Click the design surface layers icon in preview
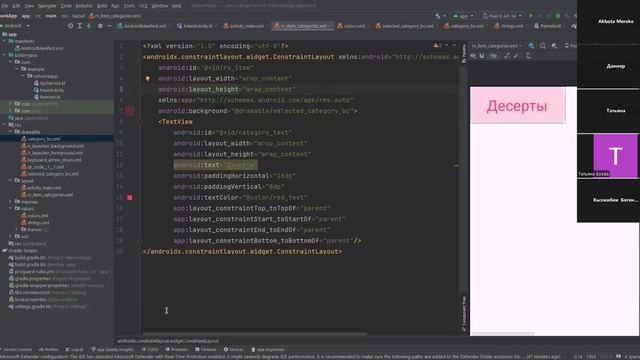 click(x=531, y=46)
